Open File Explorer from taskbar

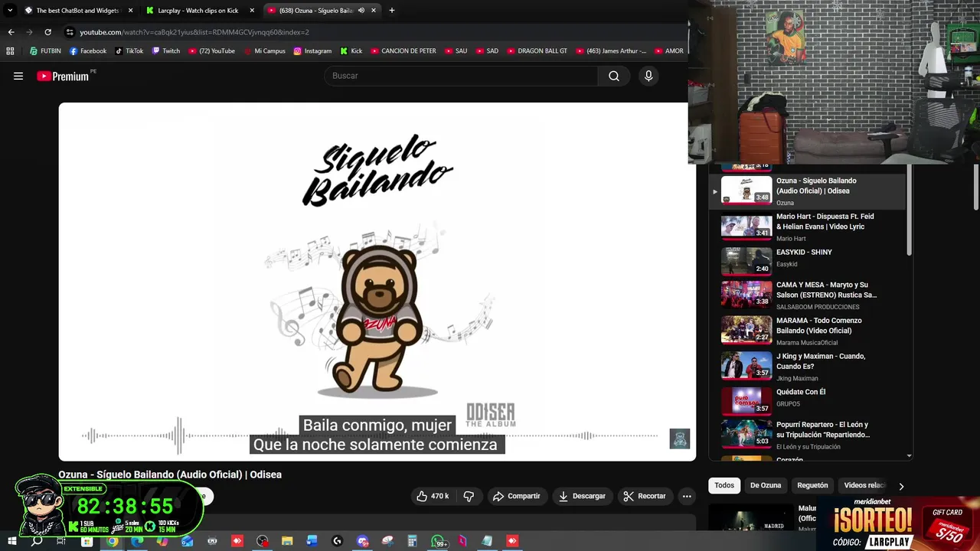[287, 541]
